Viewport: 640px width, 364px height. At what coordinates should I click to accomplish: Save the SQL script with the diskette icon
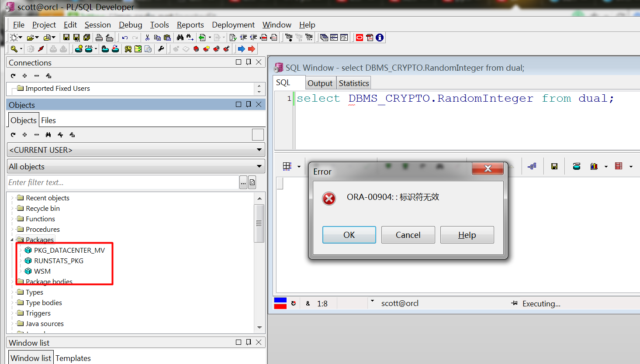point(66,37)
